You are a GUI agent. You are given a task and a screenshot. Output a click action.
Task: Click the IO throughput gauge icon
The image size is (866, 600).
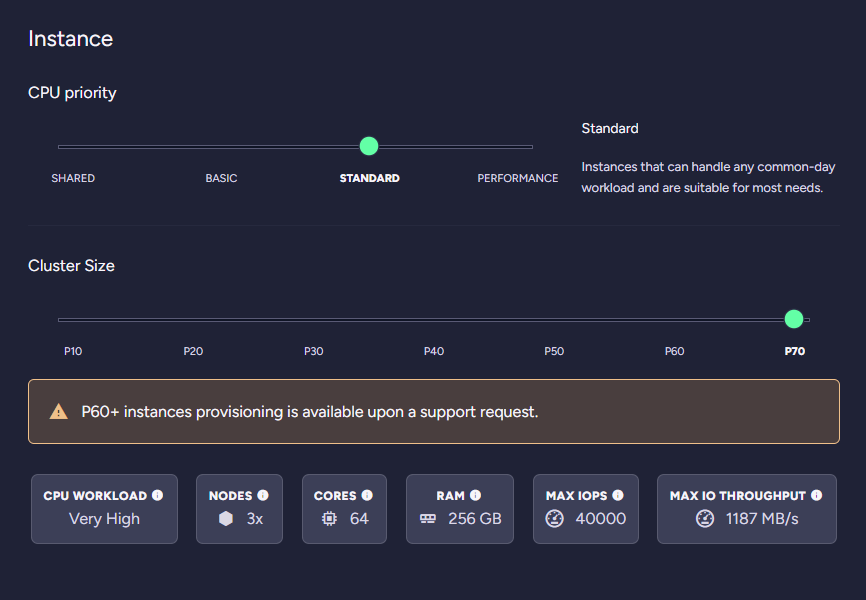(705, 519)
